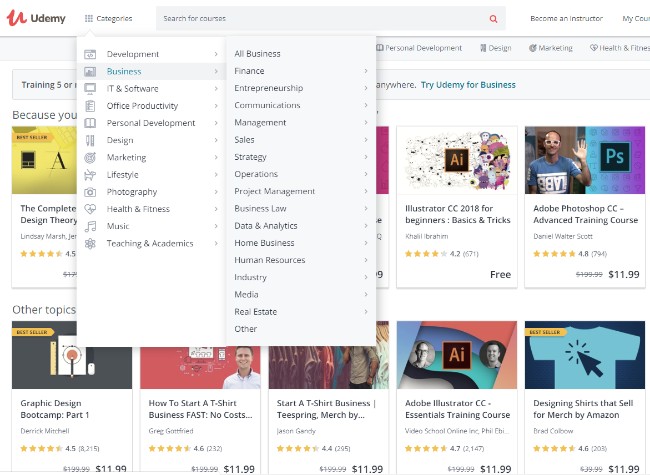Screen dimensions: 650x475
Task: Click the Categories grid icon
Action: (x=89, y=19)
